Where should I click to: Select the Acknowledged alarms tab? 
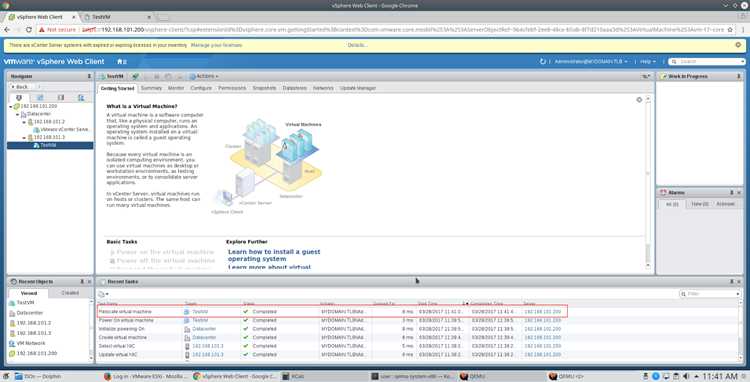pos(725,204)
